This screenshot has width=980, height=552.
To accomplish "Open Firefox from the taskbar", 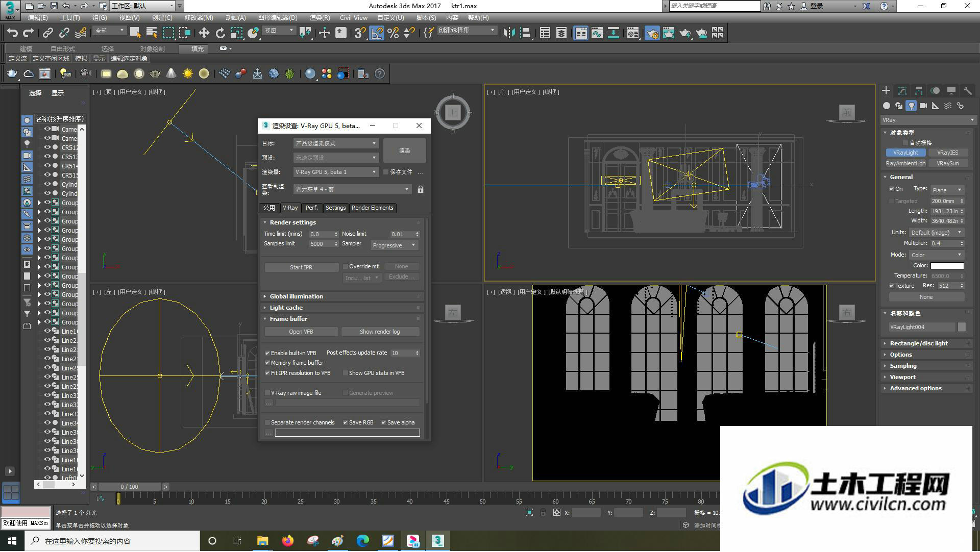I will tap(288, 541).
